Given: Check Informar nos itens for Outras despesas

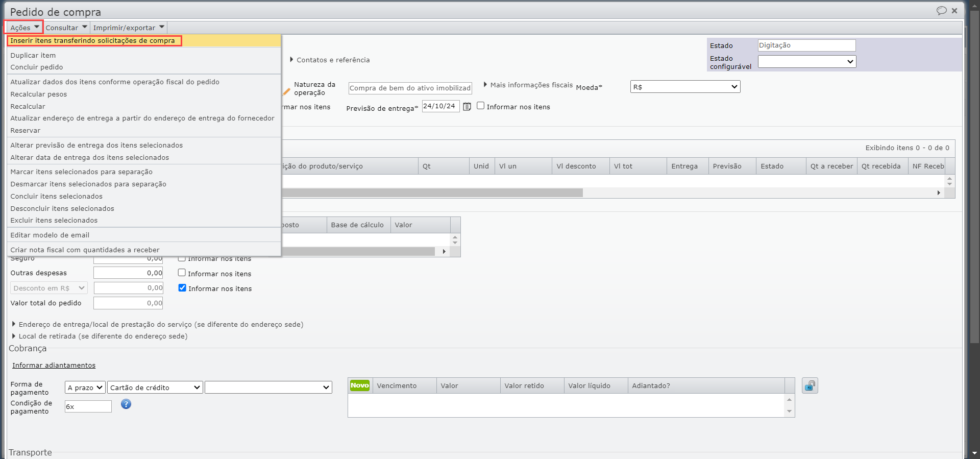Looking at the screenshot, I should [182, 273].
